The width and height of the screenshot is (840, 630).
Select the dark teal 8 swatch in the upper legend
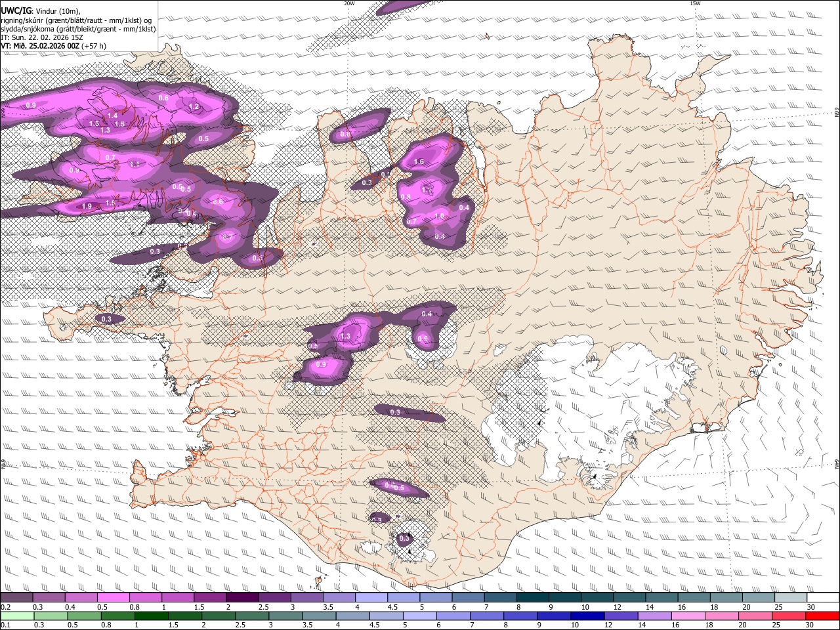pyautogui.click(x=533, y=598)
